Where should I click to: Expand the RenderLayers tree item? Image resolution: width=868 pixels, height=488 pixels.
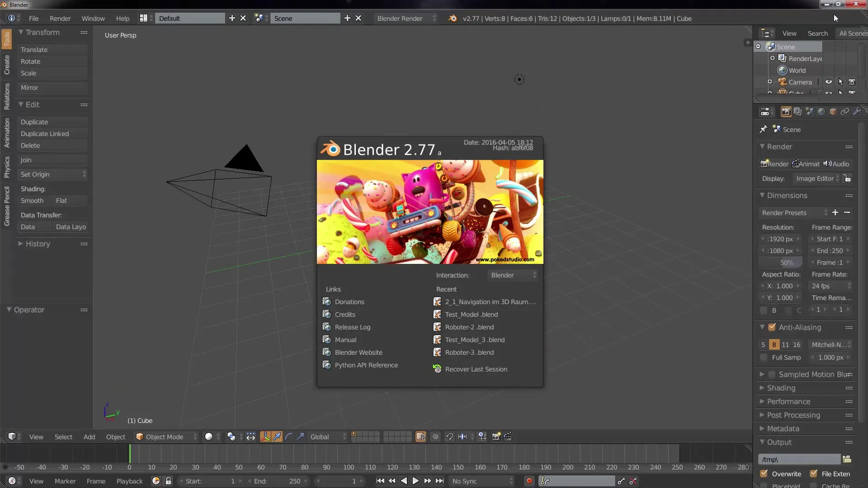(773, 58)
